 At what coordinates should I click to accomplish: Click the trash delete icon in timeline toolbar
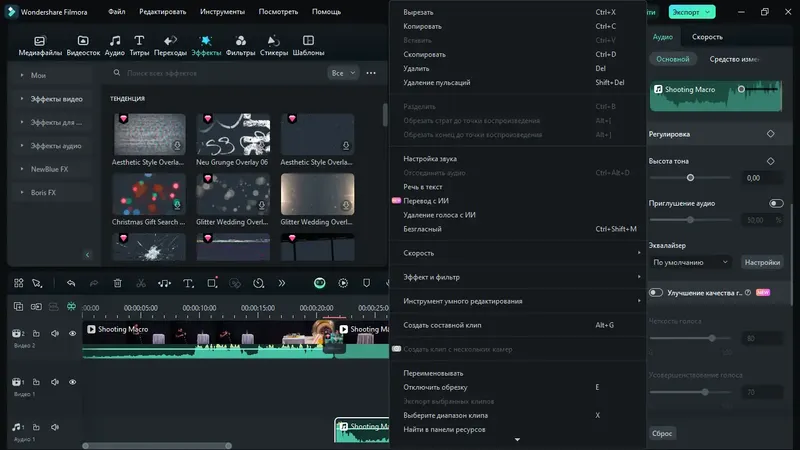117,283
